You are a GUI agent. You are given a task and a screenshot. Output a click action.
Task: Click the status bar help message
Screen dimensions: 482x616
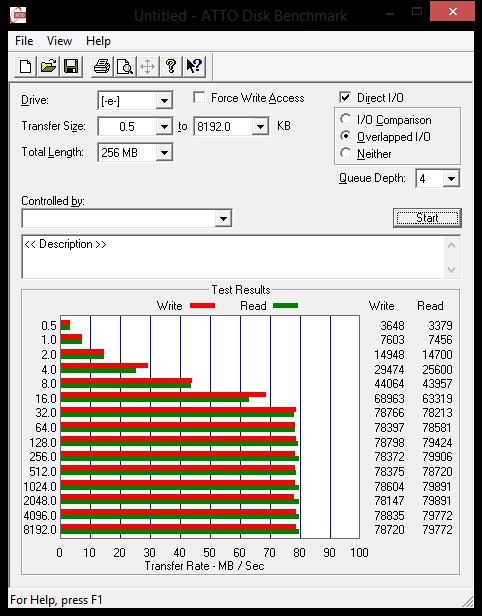(56, 600)
